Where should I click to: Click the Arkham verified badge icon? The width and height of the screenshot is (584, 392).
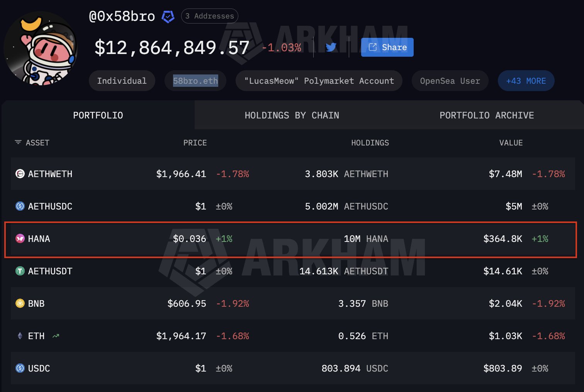(x=168, y=17)
